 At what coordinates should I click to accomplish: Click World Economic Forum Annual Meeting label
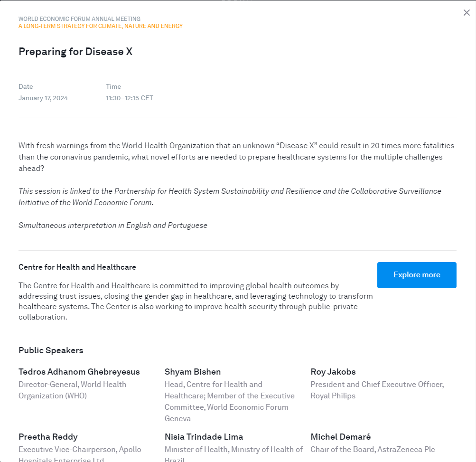(79, 19)
